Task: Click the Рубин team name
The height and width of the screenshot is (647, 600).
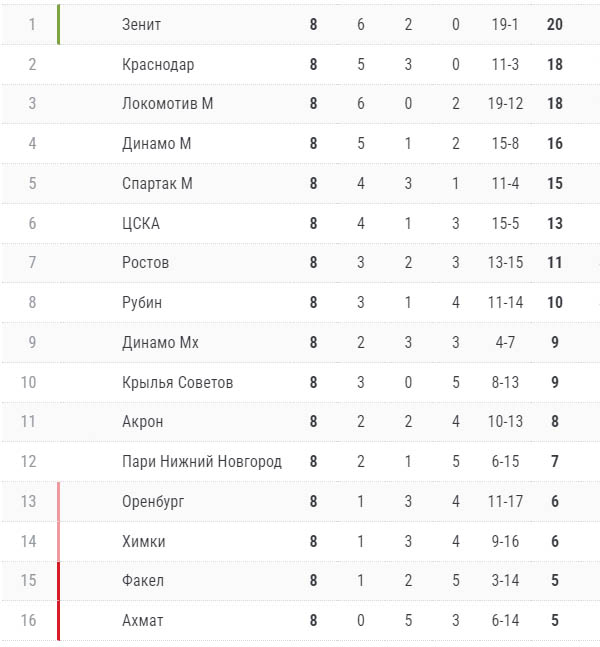Action: coord(141,303)
